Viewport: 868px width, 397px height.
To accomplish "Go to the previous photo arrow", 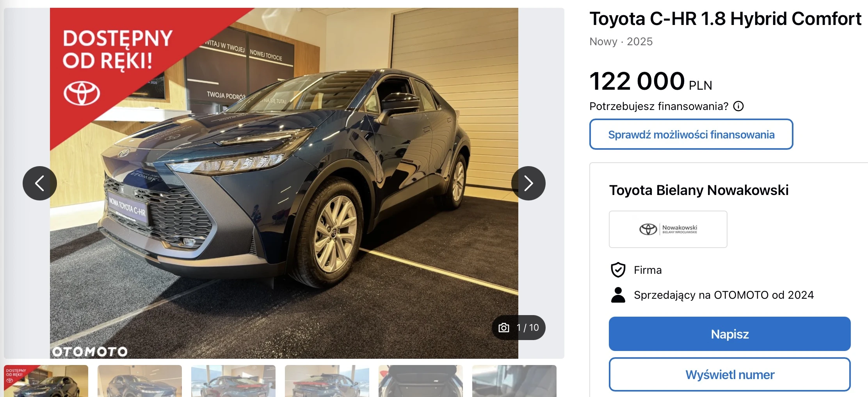I will 40,183.
